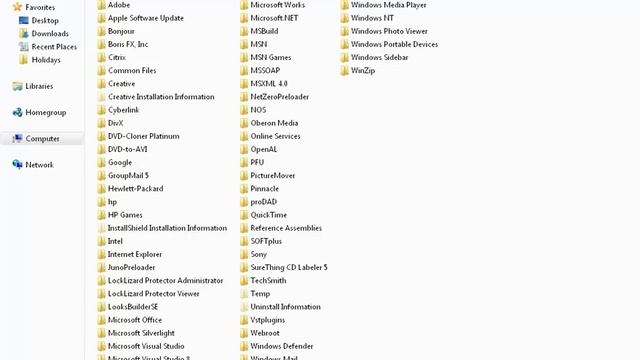The image size is (640, 360).
Task: Click the Windows NT folder icon
Action: 344,18
